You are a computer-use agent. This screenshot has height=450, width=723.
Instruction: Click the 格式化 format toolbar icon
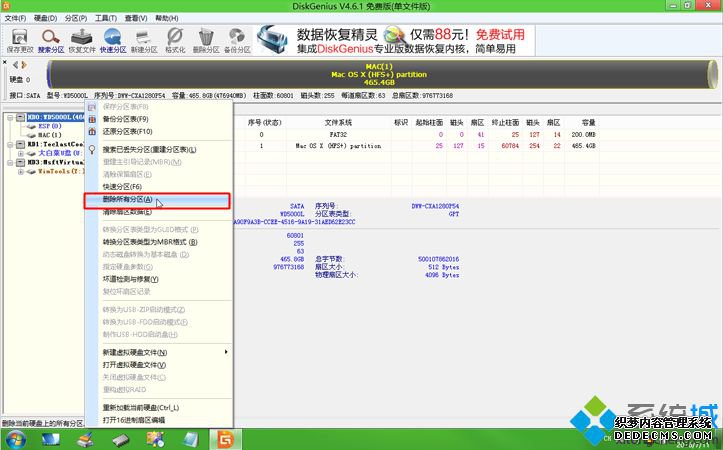[175, 41]
